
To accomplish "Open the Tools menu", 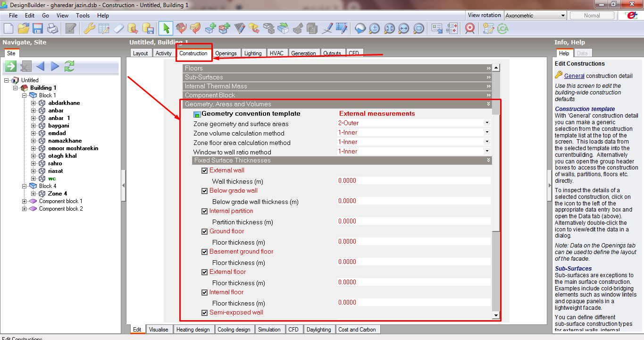I will click(83, 16).
